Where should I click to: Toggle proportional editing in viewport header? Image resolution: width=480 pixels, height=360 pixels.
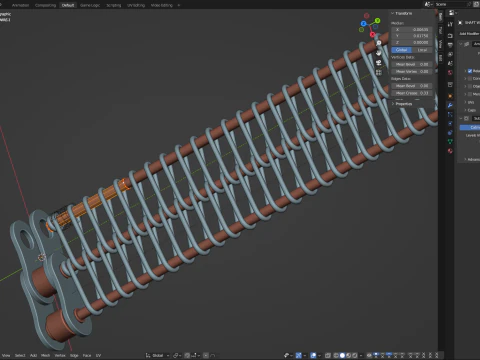(206, 355)
